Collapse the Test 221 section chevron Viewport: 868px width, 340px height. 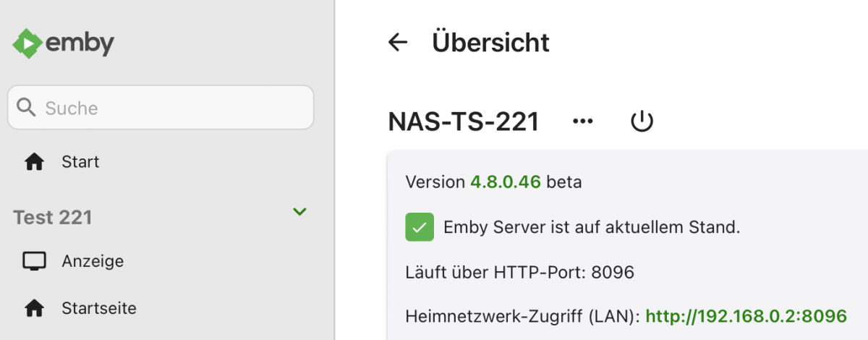pos(299,212)
